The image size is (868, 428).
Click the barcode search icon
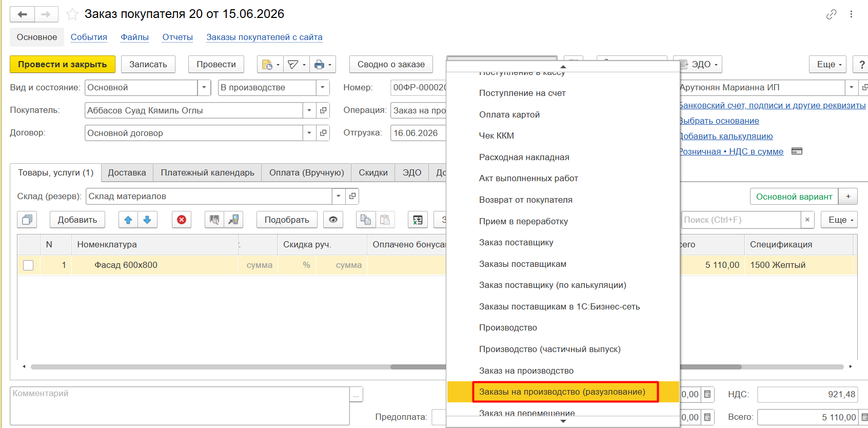(x=214, y=220)
